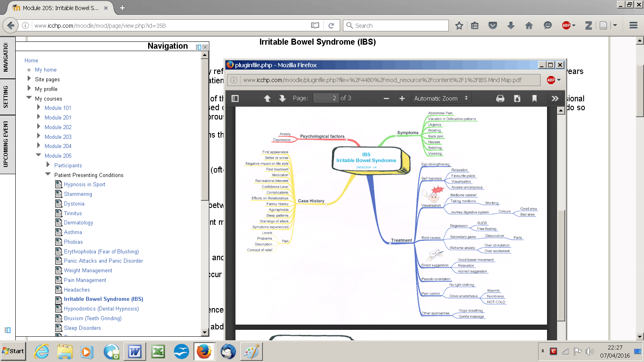Click the page number input field
644x362 pixels.
click(326, 98)
